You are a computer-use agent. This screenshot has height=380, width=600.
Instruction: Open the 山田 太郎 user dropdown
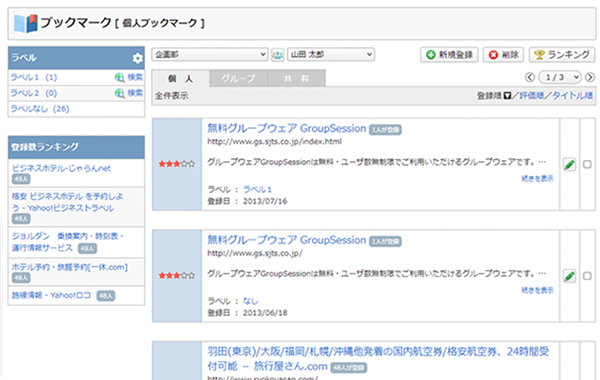pos(331,55)
